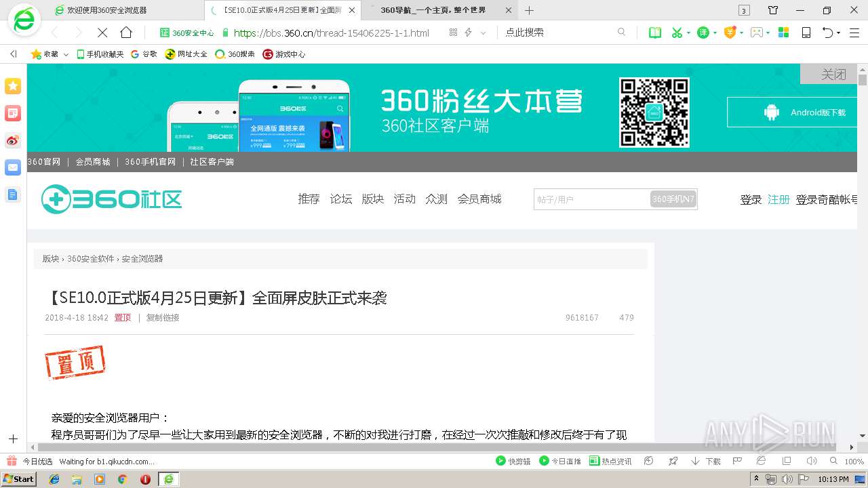Open the 谷歌 bookmark
This screenshot has height=488, width=868.
[144, 54]
